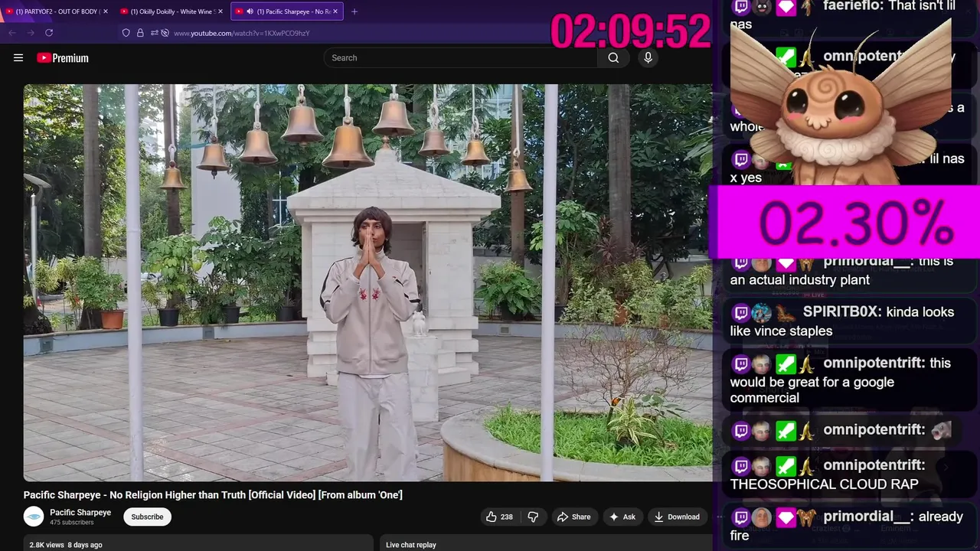980x551 pixels.
Task: Open site permissions sliders icon
Action: [x=154, y=33]
